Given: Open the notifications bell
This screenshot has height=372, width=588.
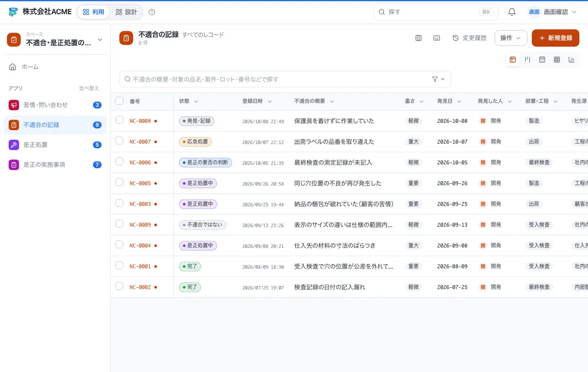Looking at the screenshot, I should [x=512, y=12].
